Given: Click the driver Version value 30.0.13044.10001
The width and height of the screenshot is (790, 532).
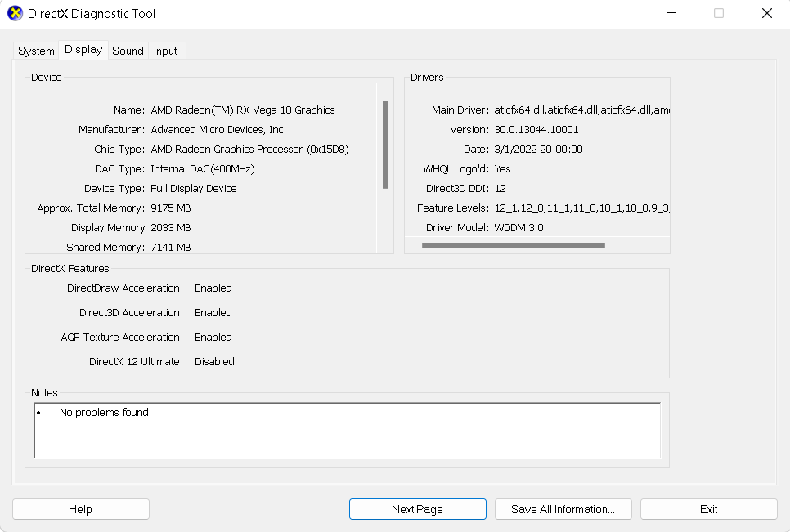Looking at the screenshot, I should [536, 130].
